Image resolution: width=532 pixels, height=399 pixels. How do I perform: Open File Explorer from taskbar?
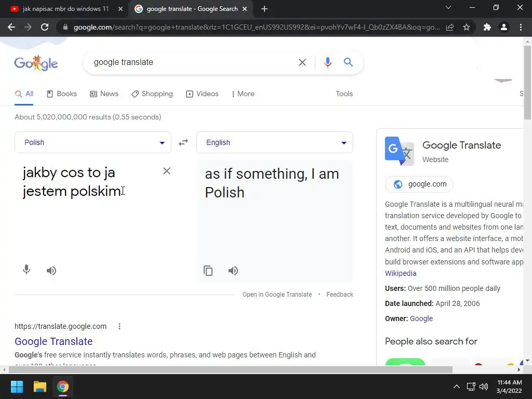(39, 387)
